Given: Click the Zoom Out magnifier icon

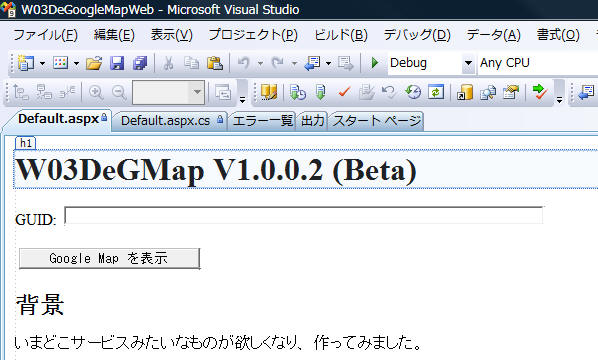Looking at the screenshot, I should [119, 93].
